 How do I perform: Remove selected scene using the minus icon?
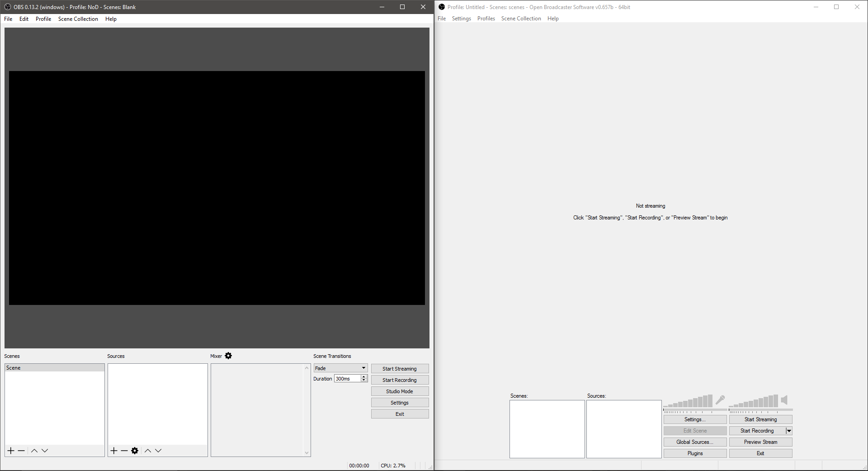point(21,451)
